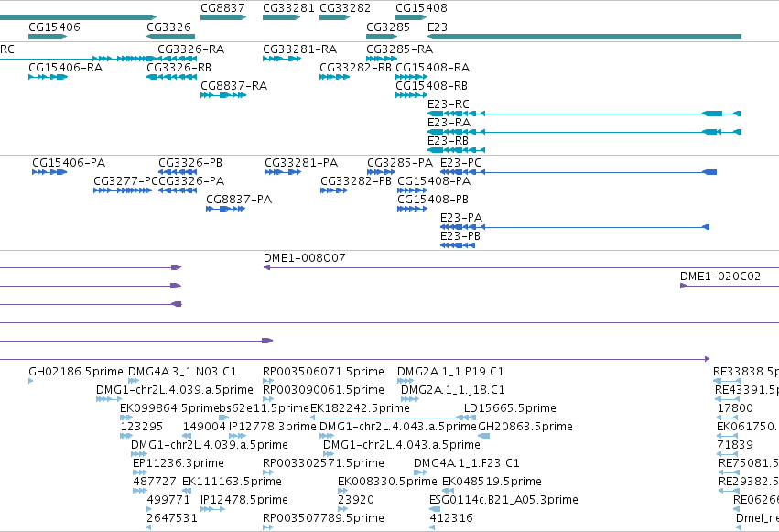This screenshot has height=532, width=779.
Task: Click feature labeled 17800
Action: coord(728,418)
